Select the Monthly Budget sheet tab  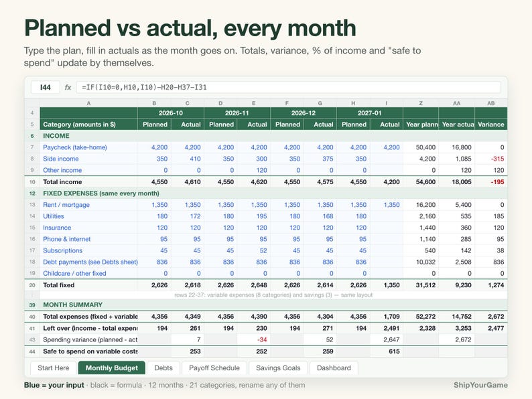point(112,368)
